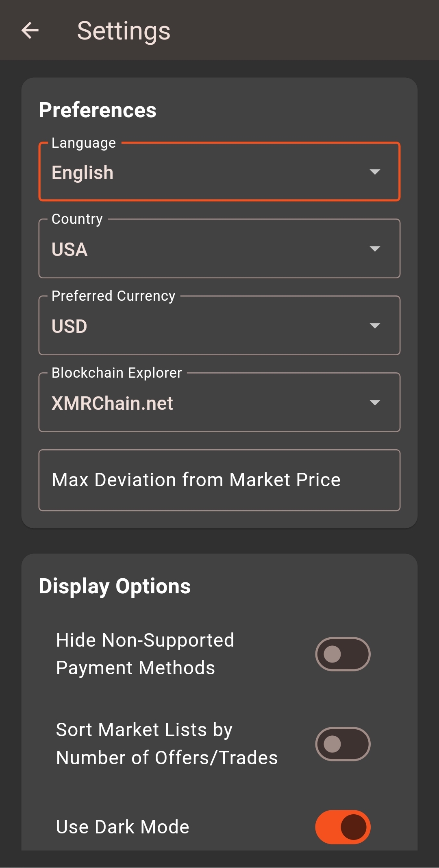This screenshot has width=439, height=868.
Task: Click the Blockchain Explorer dropdown arrow icon
Action: 374,402
